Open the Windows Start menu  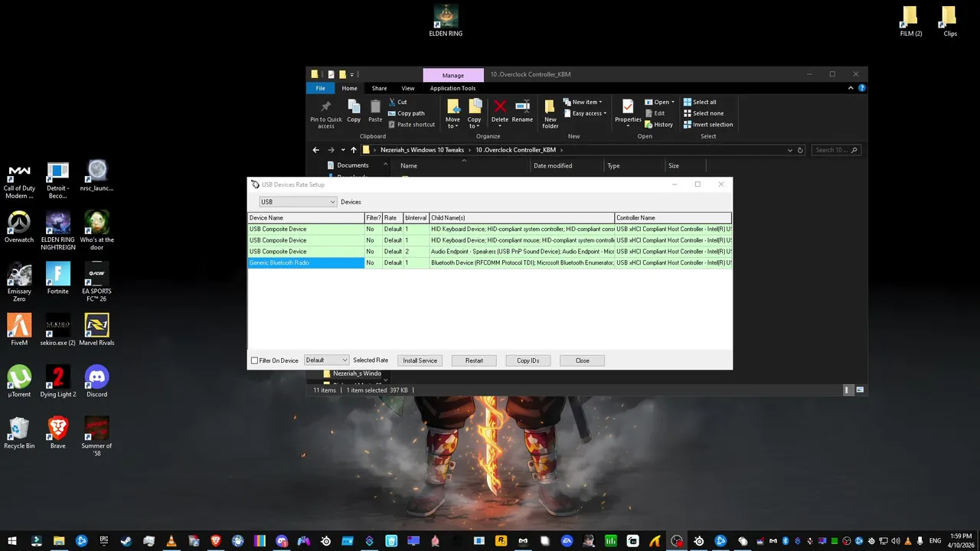pos(12,541)
